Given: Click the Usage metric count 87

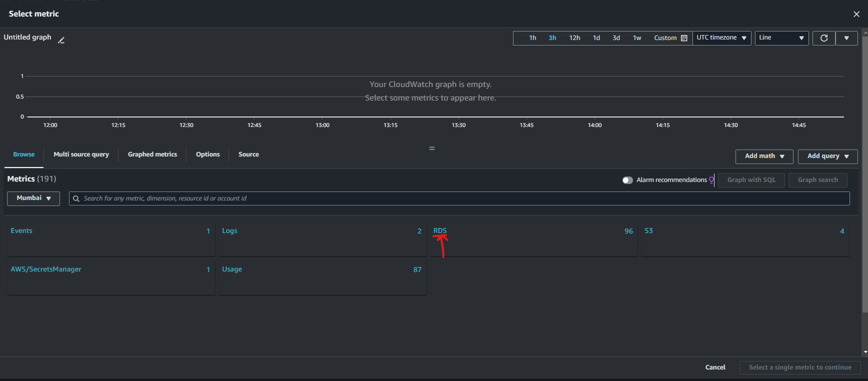Looking at the screenshot, I should (x=417, y=269).
